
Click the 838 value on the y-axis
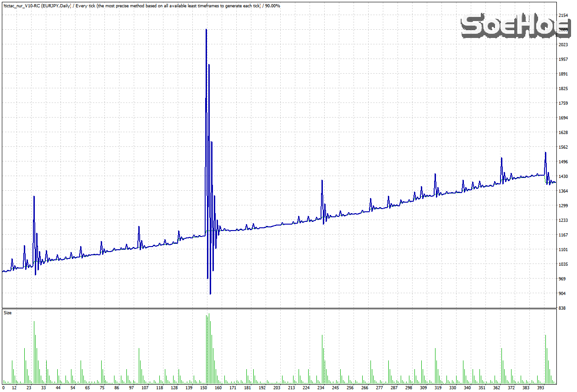coord(563,308)
